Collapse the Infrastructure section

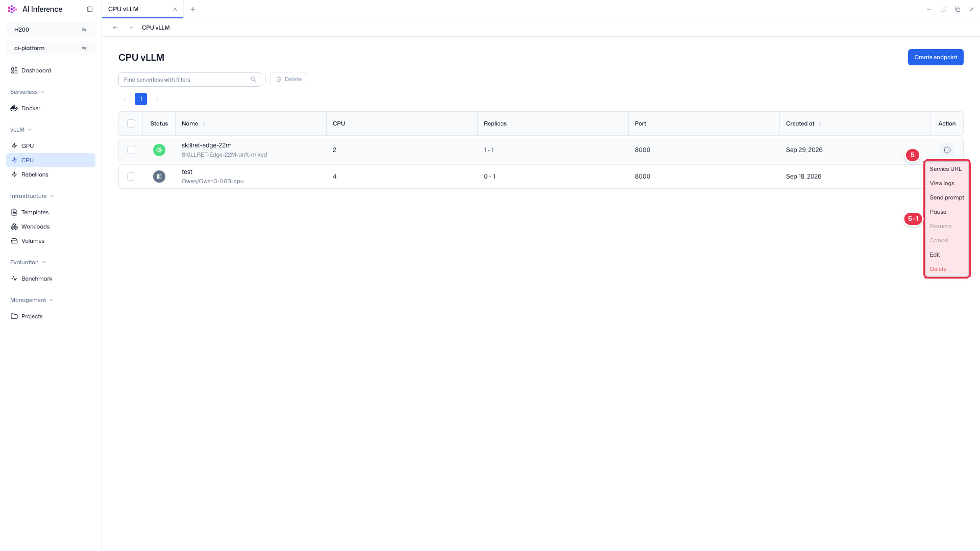pos(32,196)
